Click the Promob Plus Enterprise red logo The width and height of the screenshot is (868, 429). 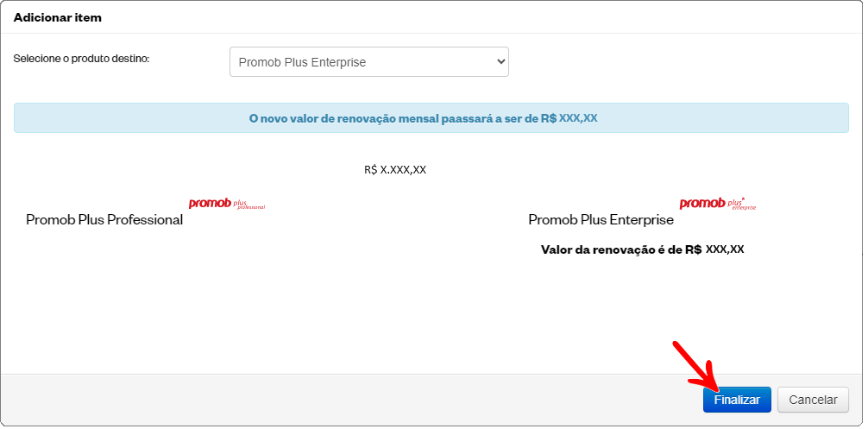[x=717, y=204]
